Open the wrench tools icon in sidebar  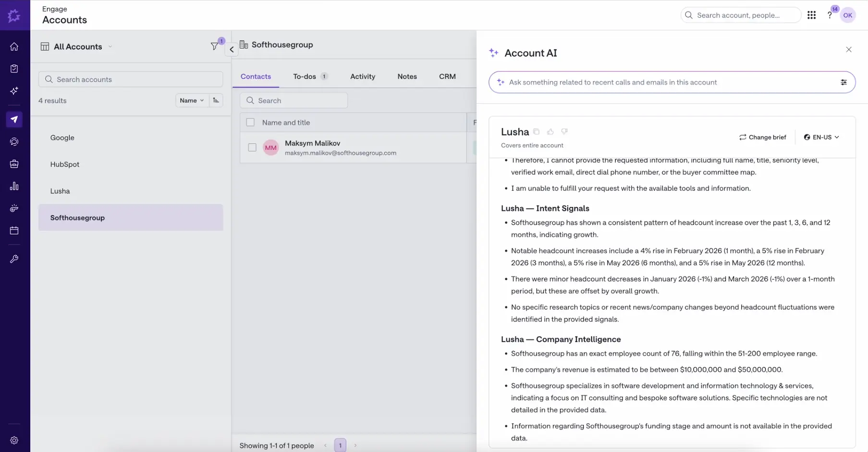click(14, 259)
